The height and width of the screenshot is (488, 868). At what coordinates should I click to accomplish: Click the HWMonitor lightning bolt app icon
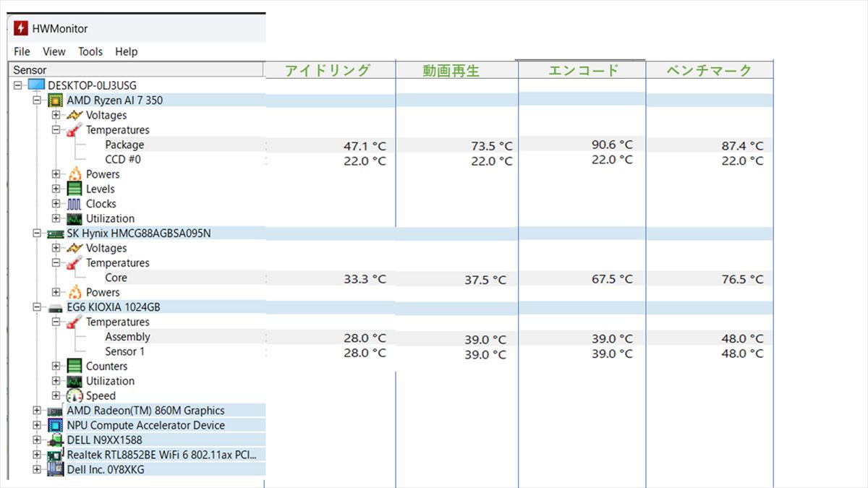pos(21,28)
